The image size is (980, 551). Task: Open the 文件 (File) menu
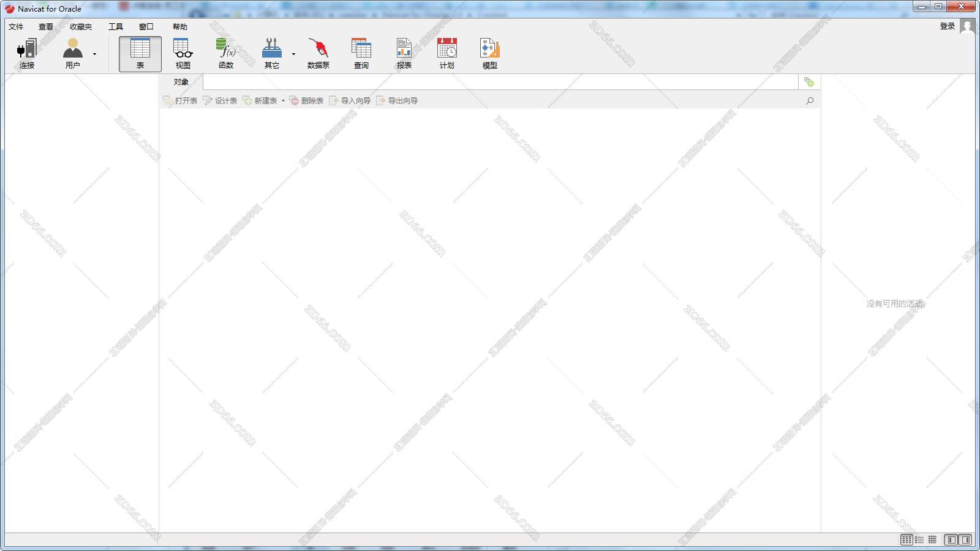(16, 26)
